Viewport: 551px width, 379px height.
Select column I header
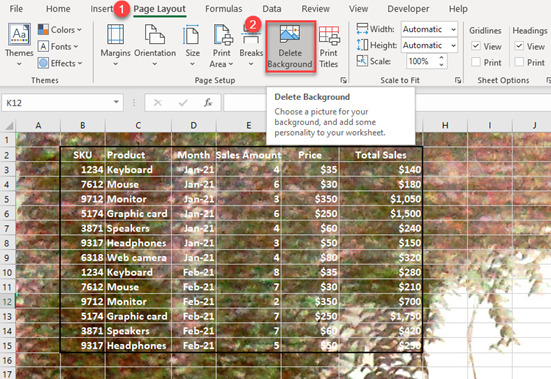click(x=490, y=125)
